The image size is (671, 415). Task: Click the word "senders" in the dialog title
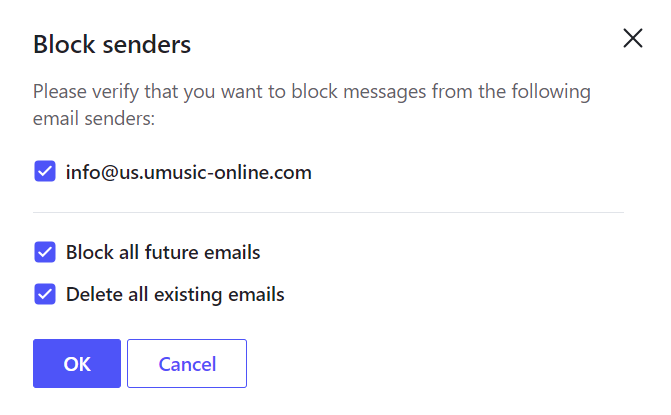(150, 44)
